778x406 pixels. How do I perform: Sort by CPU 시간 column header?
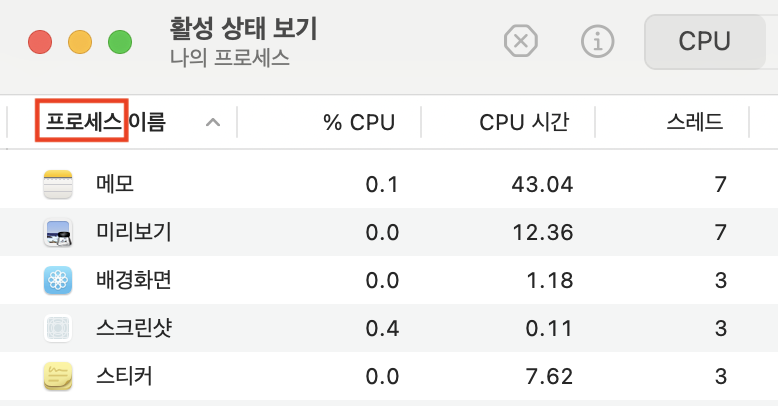point(524,122)
